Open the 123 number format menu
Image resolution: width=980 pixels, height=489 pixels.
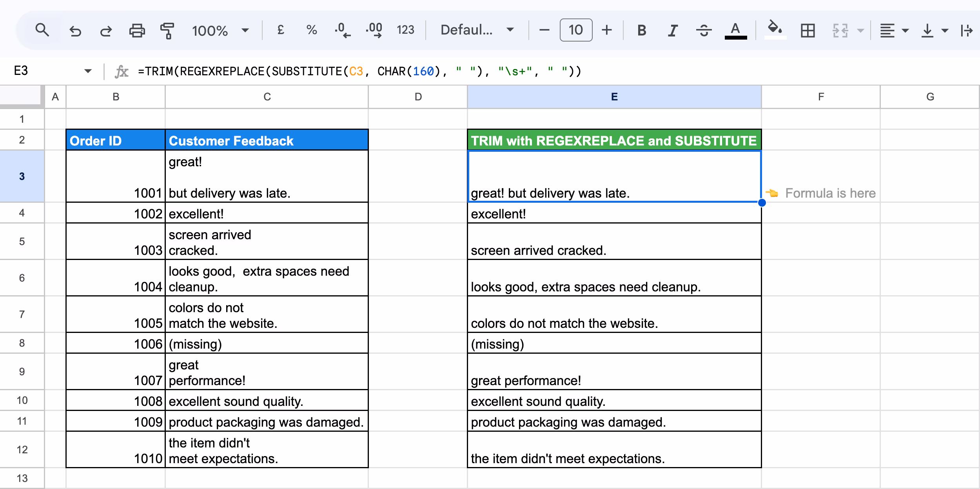(405, 30)
